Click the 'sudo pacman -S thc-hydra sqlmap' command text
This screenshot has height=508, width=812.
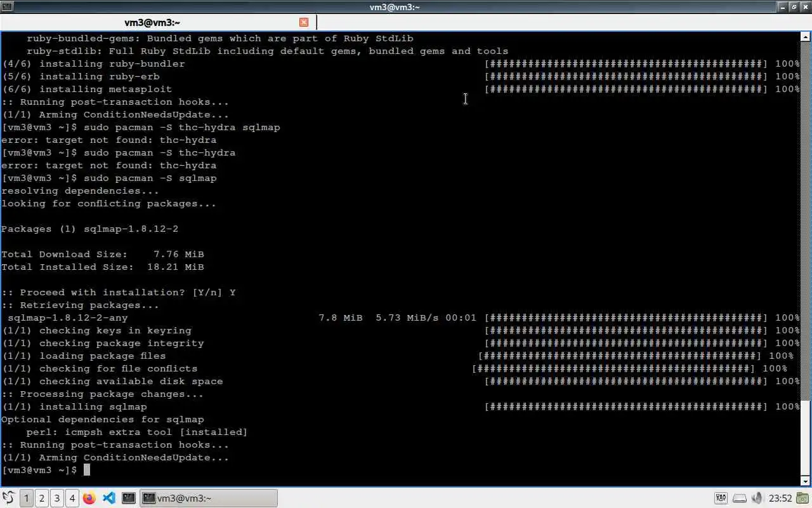pyautogui.click(x=181, y=127)
